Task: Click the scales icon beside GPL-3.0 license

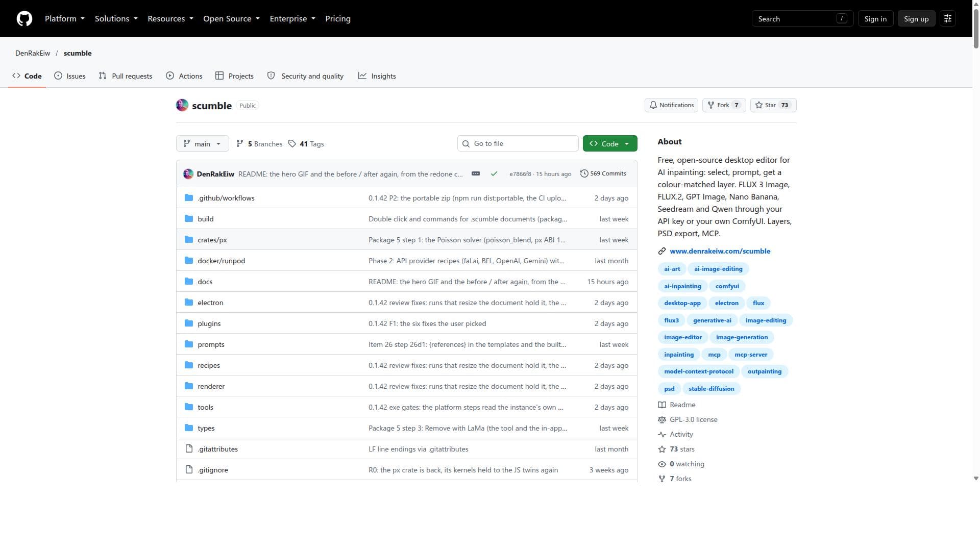Action: [x=662, y=419]
